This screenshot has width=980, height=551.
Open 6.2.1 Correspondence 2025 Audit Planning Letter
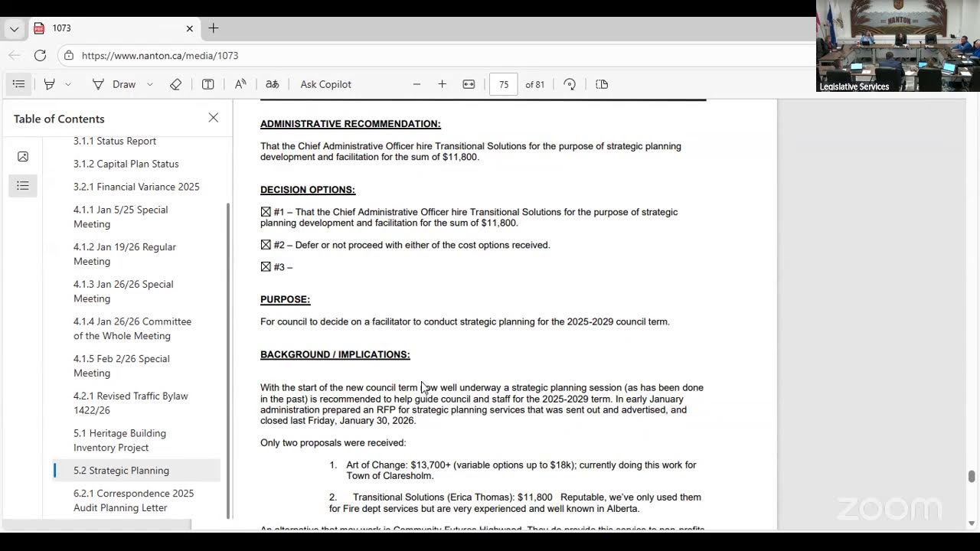[134, 500]
